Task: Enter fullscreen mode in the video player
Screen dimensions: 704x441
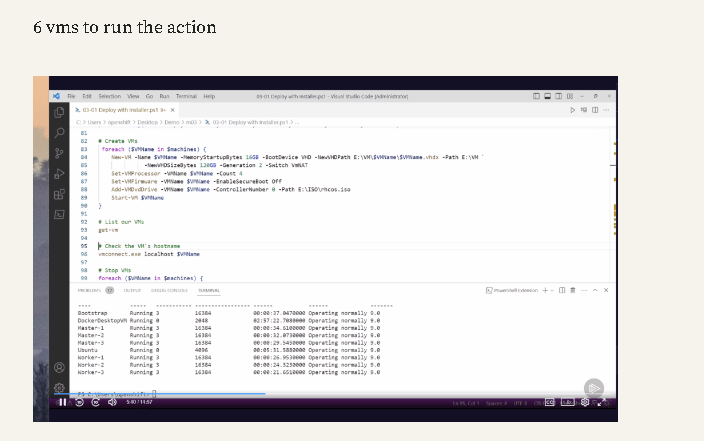Action: click(x=602, y=402)
